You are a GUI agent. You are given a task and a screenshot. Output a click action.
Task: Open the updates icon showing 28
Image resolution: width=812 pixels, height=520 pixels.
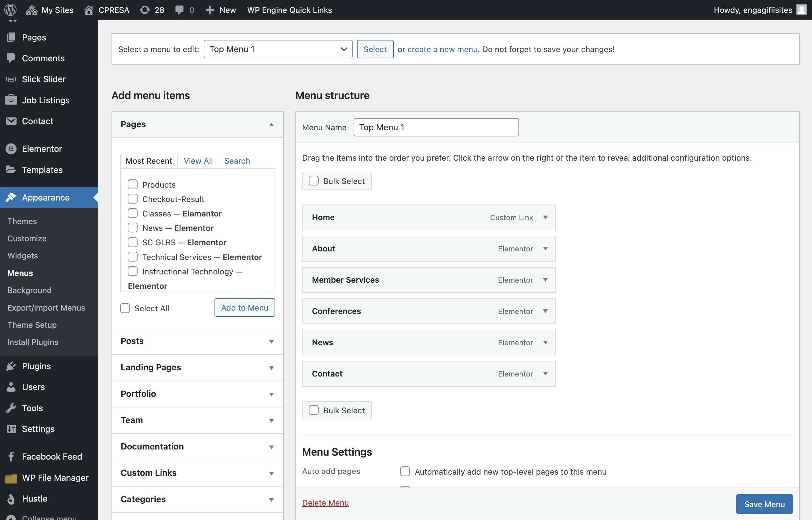pos(145,10)
